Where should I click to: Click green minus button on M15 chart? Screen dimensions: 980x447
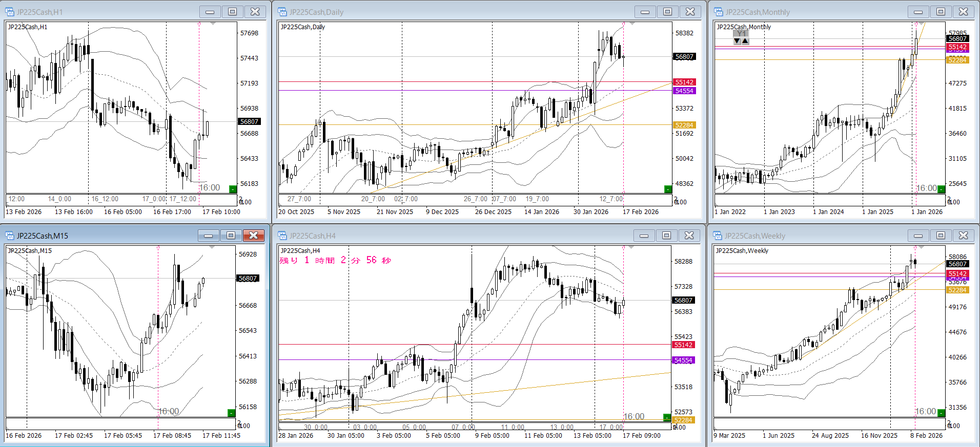pos(231,413)
